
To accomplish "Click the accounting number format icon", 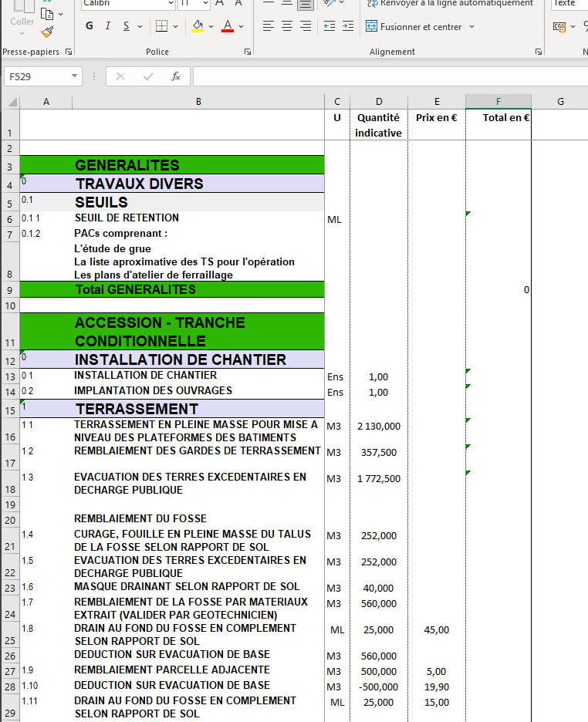I will pos(559,27).
